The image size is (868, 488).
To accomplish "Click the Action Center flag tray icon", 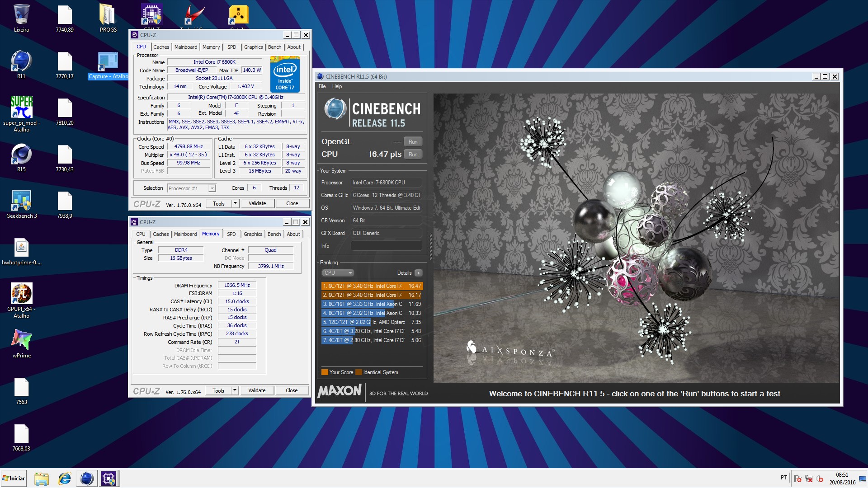I will click(798, 479).
